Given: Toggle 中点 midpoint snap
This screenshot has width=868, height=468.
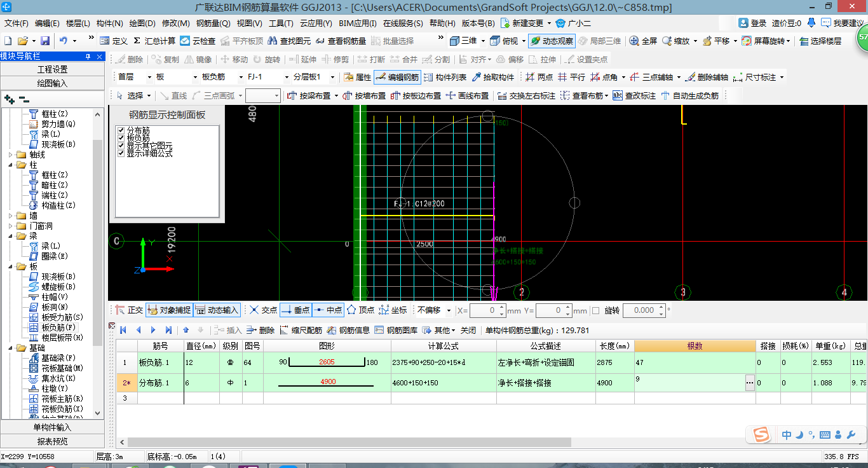Looking at the screenshot, I should tap(328, 310).
